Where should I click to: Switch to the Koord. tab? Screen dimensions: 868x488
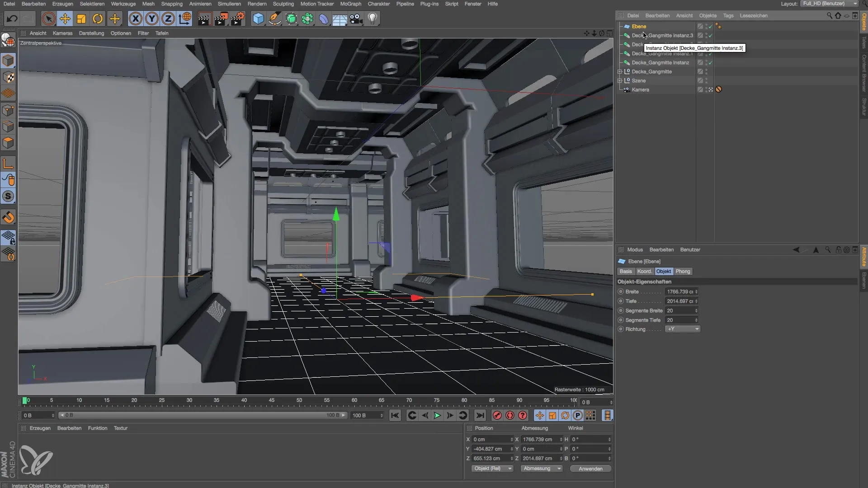click(644, 271)
